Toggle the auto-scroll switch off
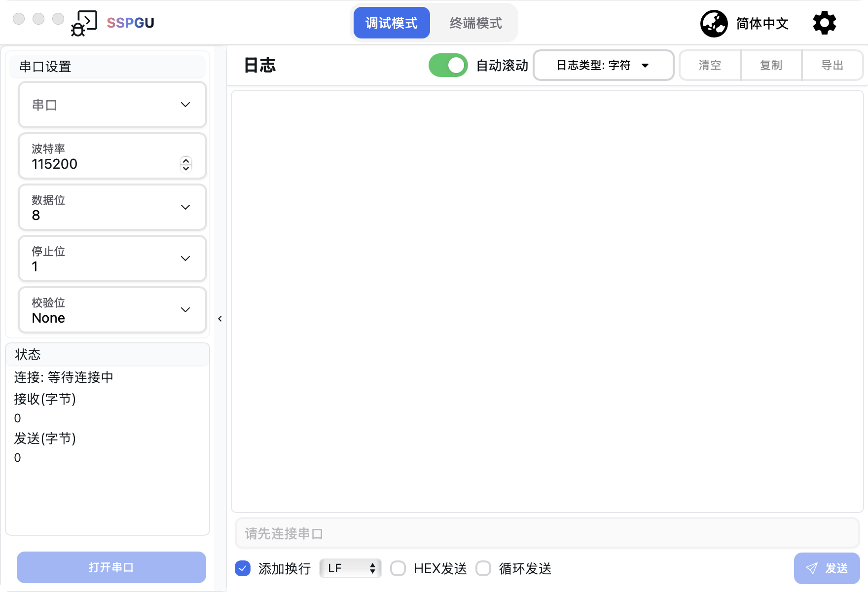This screenshot has width=868, height=592. point(448,65)
